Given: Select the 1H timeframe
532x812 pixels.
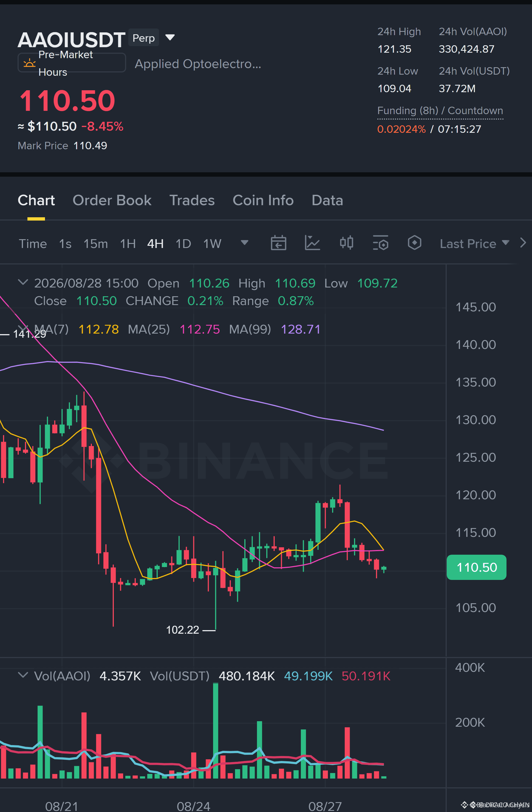Looking at the screenshot, I should tap(128, 244).
